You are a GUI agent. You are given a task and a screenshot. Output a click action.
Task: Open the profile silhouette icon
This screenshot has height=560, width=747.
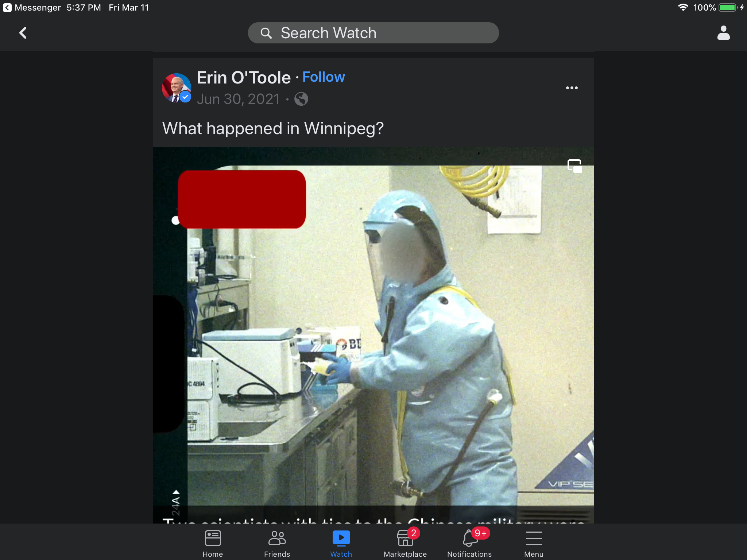tap(723, 33)
